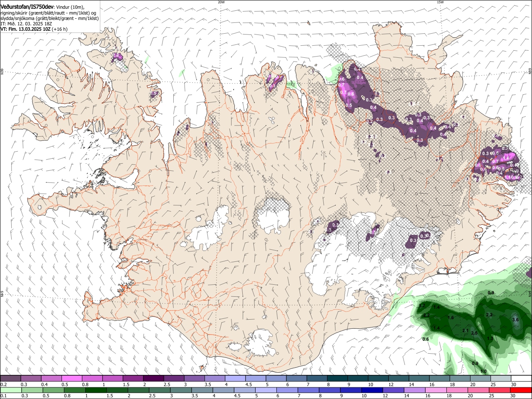Select the bottom-row swatch labelled 20
This screenshot has width=532, height=399.
pos(478,390)
